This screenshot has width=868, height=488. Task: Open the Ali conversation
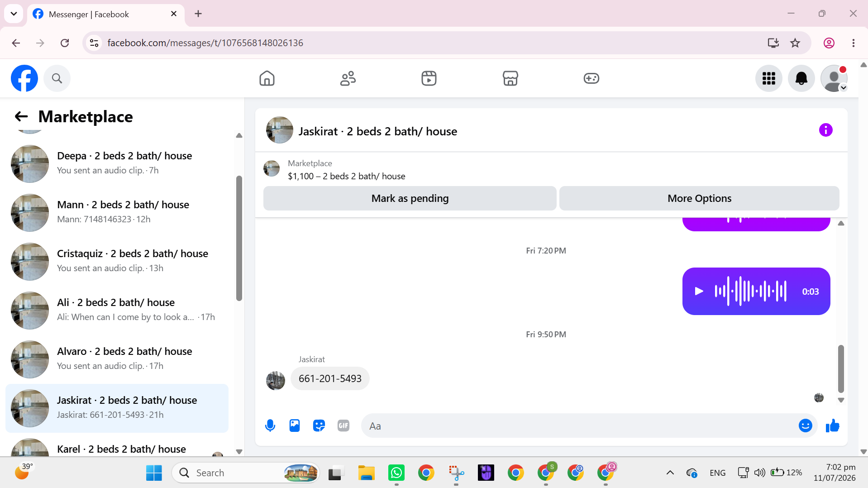pos(117,310)
